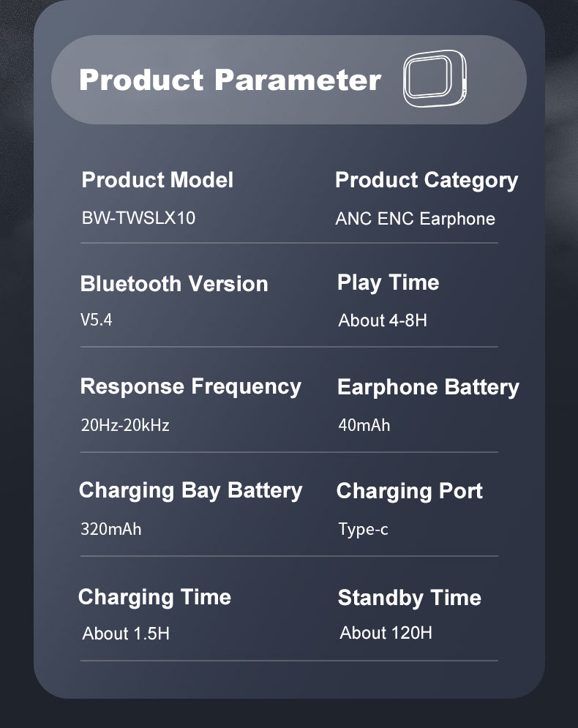This screenshot has height=728, width=578.
Task: Select the Product Model heading
Action: point(157,180)
